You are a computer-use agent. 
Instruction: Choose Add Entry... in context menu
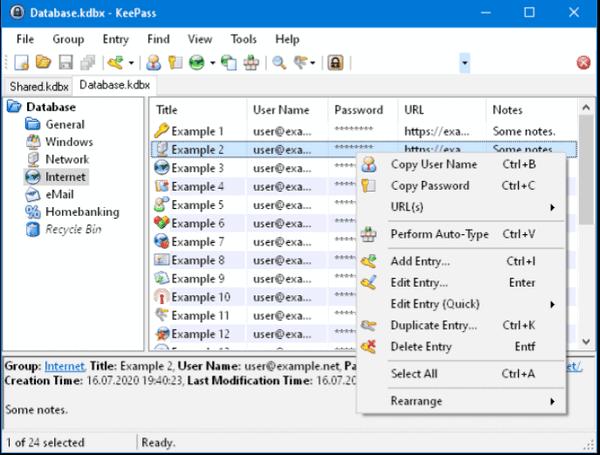(461, 261)
